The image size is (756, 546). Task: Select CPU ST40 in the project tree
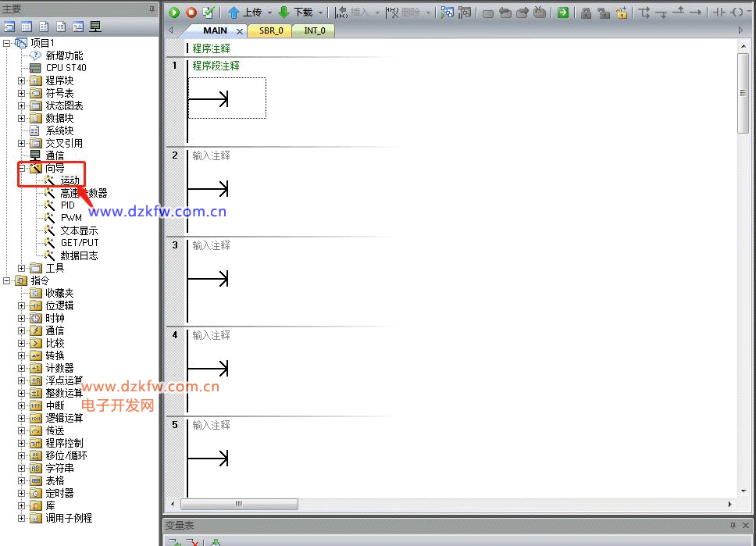point(66,68)
